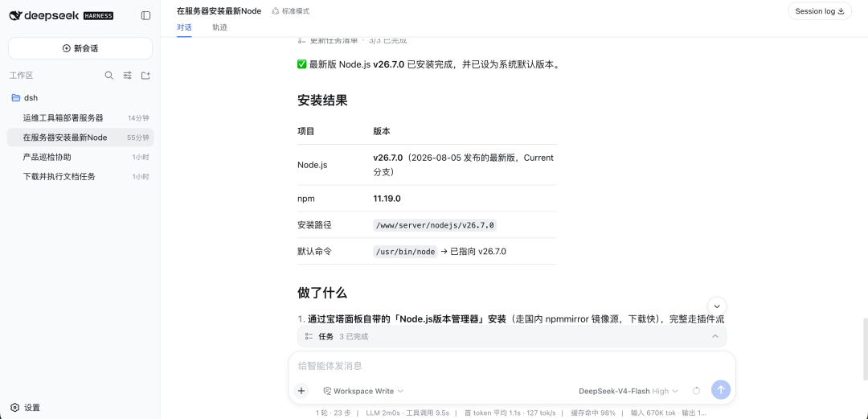Open conversation 产品巡检协助

coord(80,157)
